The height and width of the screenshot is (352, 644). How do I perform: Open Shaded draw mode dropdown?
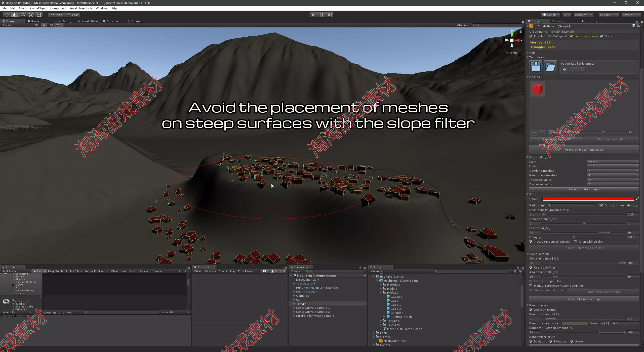(17, 25)
